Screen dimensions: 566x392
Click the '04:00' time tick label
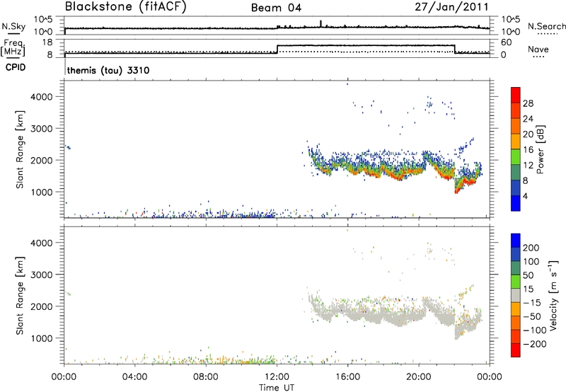[x=135, y=377]
